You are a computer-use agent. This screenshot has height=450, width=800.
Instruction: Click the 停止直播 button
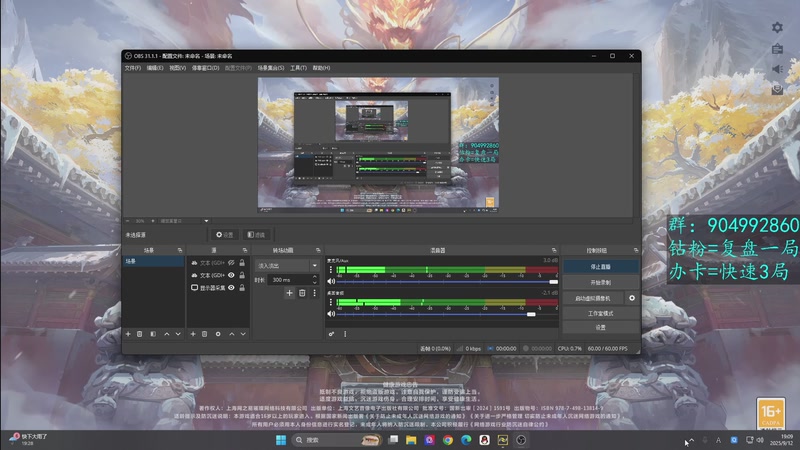click(x=601, y=267)
